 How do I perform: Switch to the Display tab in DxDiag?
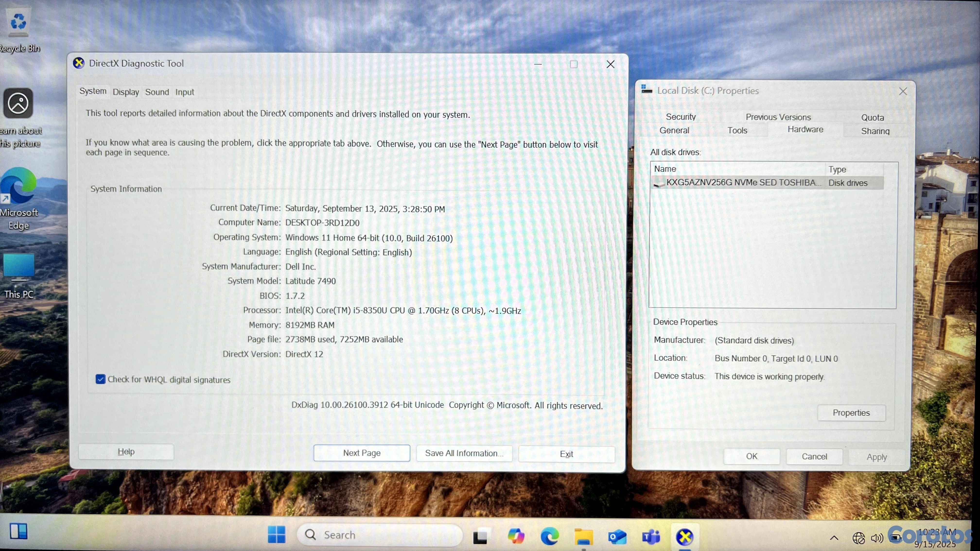click(x=126, y=92)
